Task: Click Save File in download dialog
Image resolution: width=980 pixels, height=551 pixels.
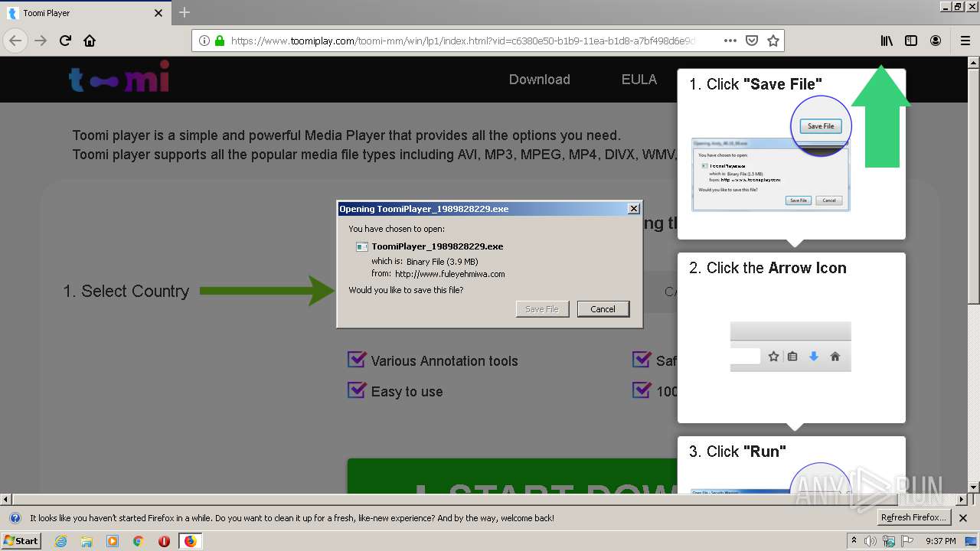Action: point(542,309)
